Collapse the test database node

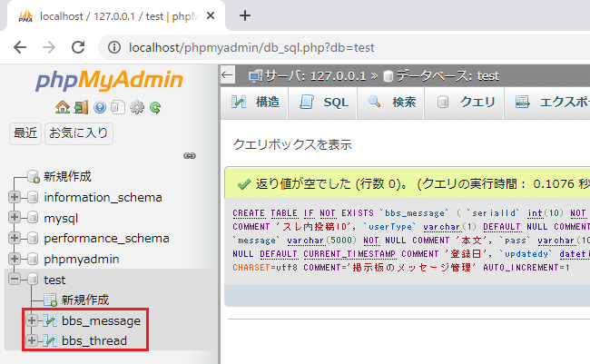click(x=15, y=280)
